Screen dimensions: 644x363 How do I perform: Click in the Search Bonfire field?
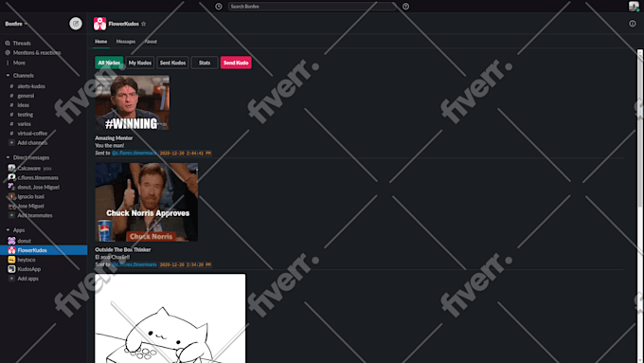(312, 7)
